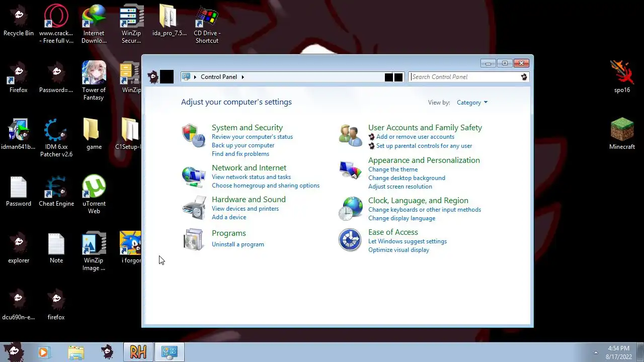
Task: Select the Tower of Fantasy desktop icon
Action: [x=94, y=80]
